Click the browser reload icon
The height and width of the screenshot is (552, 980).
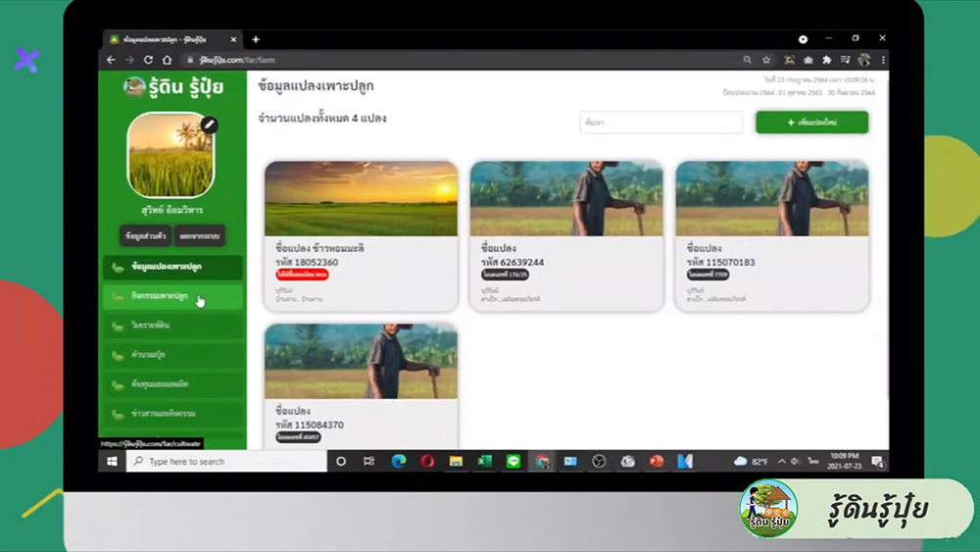pos(148,60)
